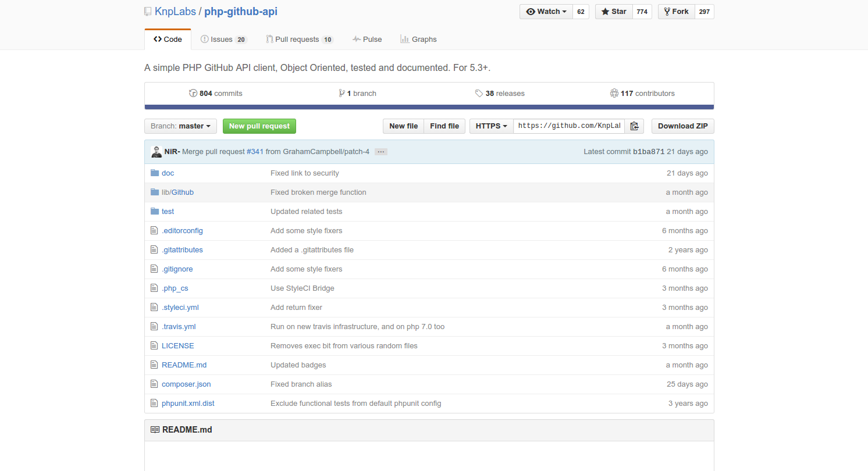Star the repository
Viewport: 868px width, 471px height.
tap(614, 12)
